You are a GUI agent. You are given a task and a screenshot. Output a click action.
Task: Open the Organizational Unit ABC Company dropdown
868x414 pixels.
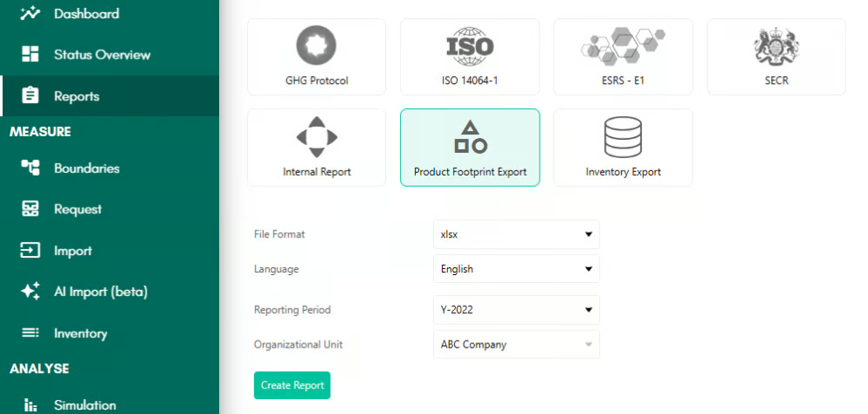click(516, 344)
